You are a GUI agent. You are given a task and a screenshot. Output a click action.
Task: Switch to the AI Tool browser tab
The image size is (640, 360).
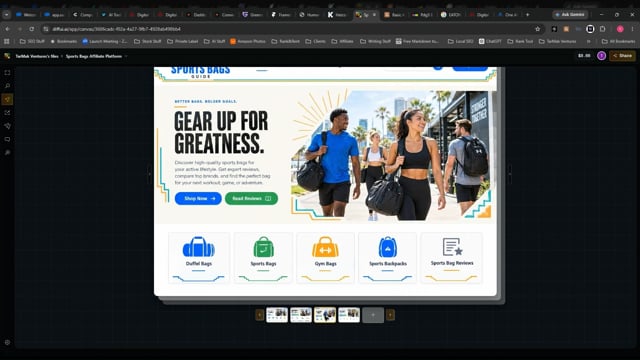point(111,15)
